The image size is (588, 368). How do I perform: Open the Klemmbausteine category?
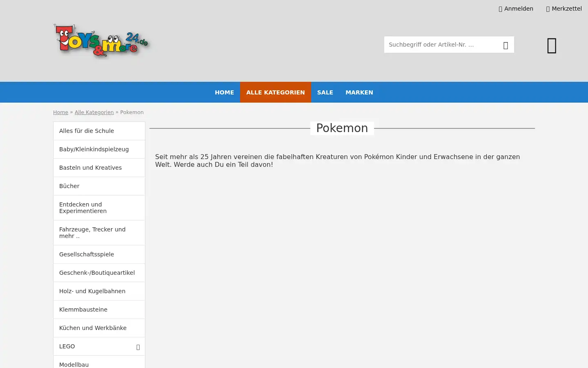(x=99, y=310)
